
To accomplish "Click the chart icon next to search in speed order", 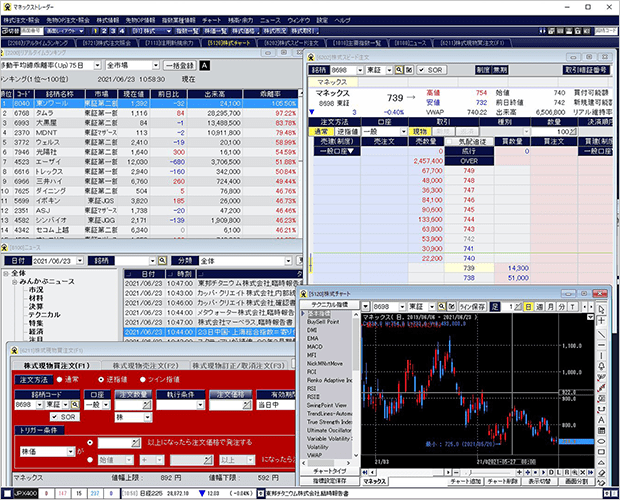I will [x=409, y=70].
